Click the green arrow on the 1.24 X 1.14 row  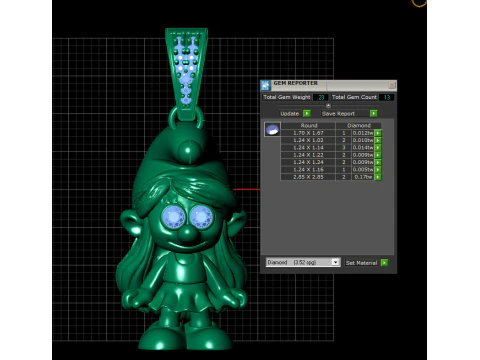[x=378, y=148]
